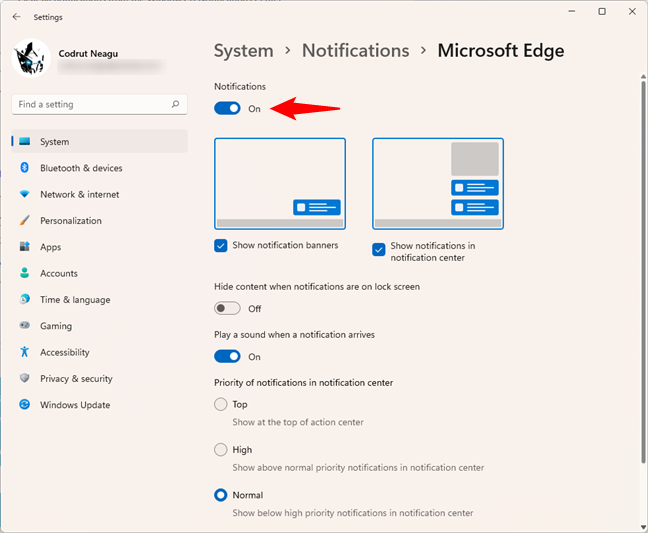Click the Accessibility figure icon
The height and width of the screenshot is (533, 648).
coord(25,352)
